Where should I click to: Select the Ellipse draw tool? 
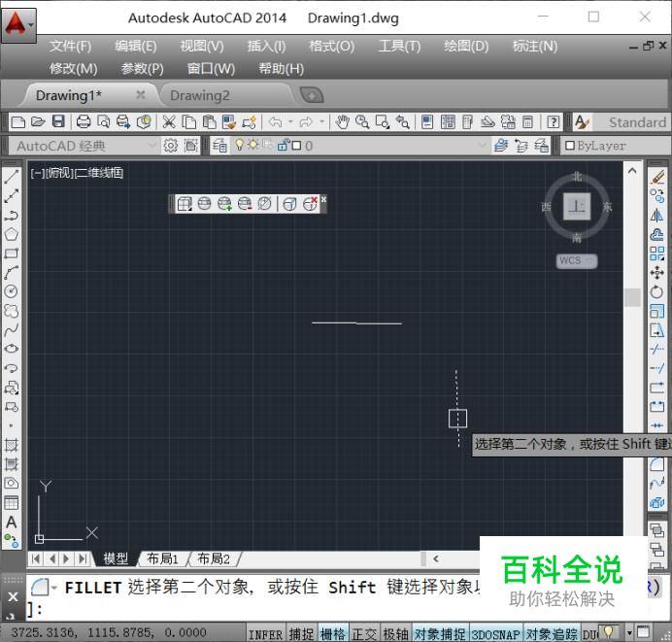coord(11,349)
